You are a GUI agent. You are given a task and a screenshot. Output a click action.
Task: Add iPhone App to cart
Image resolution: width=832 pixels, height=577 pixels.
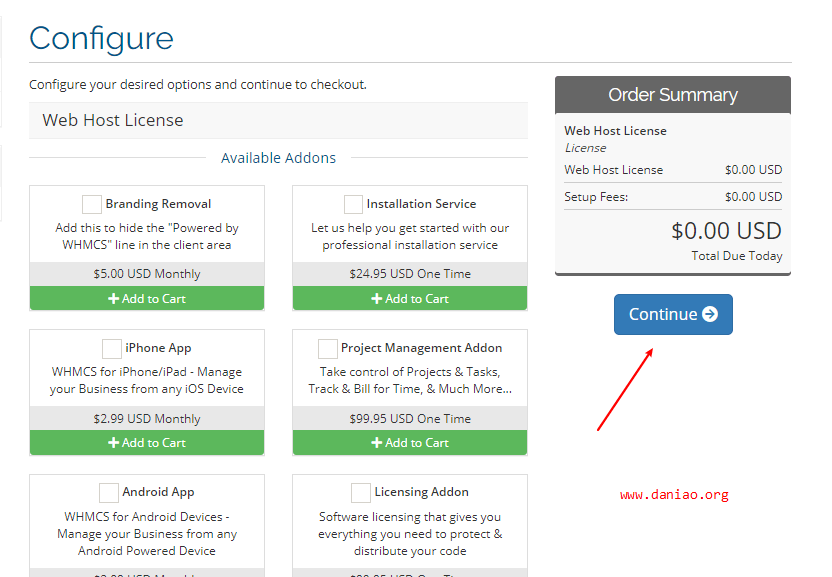click(x=147, y=443)
